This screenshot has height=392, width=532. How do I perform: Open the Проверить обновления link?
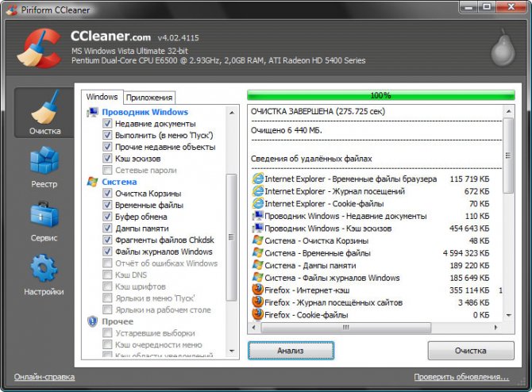pos(461,377)
